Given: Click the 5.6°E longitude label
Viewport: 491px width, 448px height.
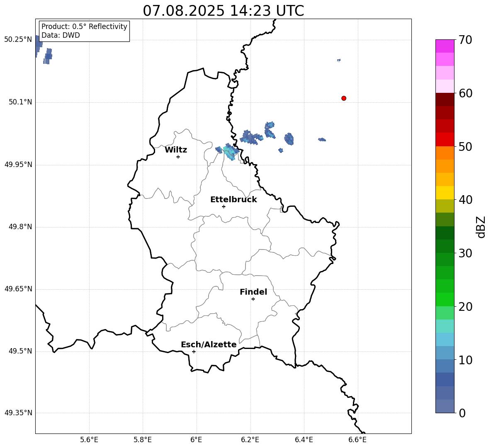Looking at the screenshot, I should (89, 440).
